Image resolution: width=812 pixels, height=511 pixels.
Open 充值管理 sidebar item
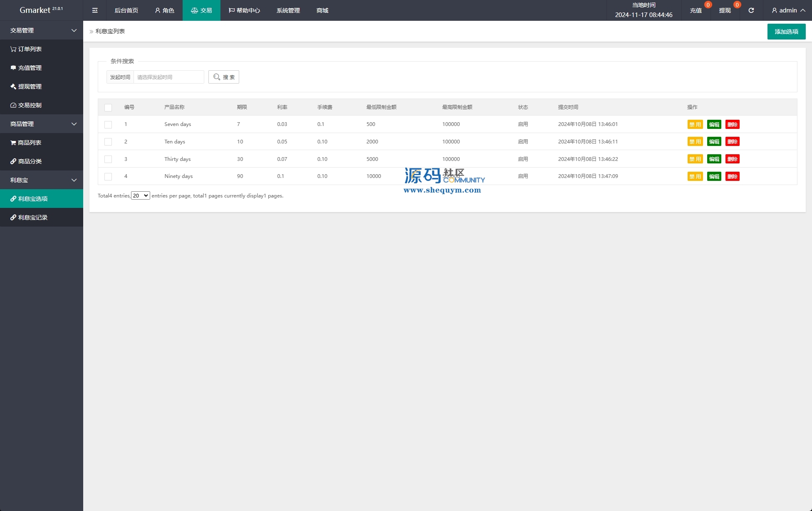[x=26, y=68]
